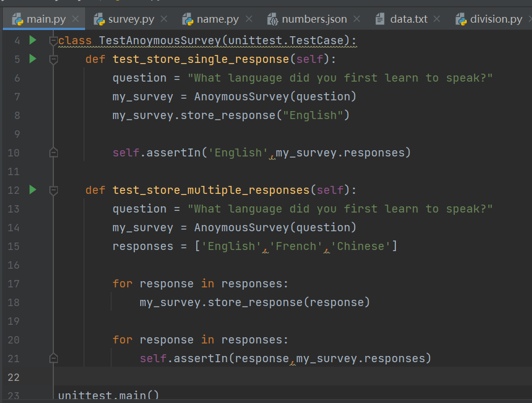Image resolution: width=532 pixels, height=403 pixels.
Task: Run the TestAnoymousSurvey class via gutter arrow
Action: point(32,40)
